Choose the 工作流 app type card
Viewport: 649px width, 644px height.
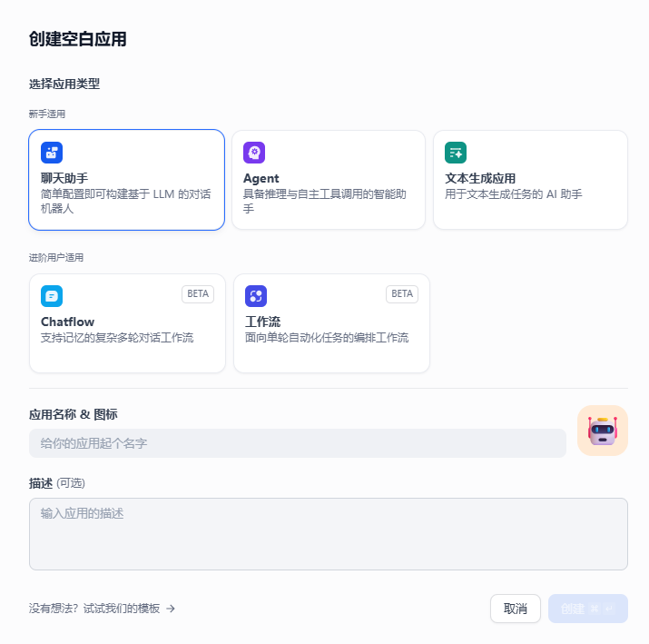pyautogui.click(x=331, y=323)
